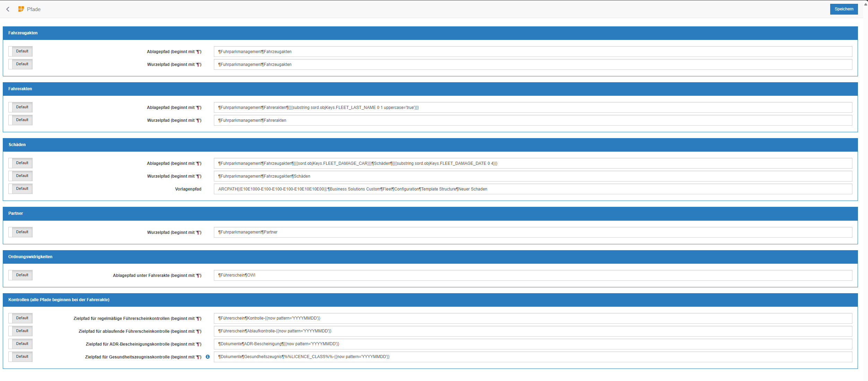Click the back arrow icon

tap(8, 9)
